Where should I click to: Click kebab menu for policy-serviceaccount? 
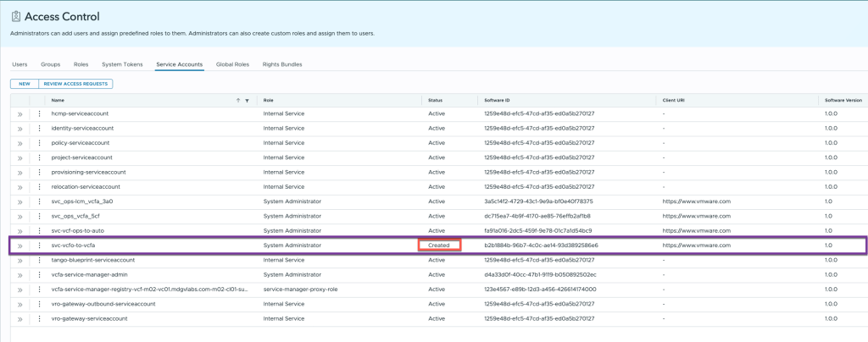click(39, 143)
